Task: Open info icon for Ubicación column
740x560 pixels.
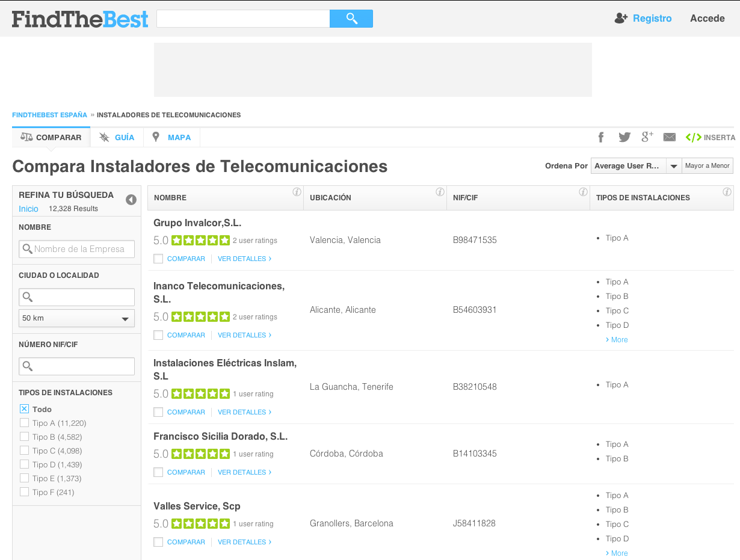Action: pos(440,192)
